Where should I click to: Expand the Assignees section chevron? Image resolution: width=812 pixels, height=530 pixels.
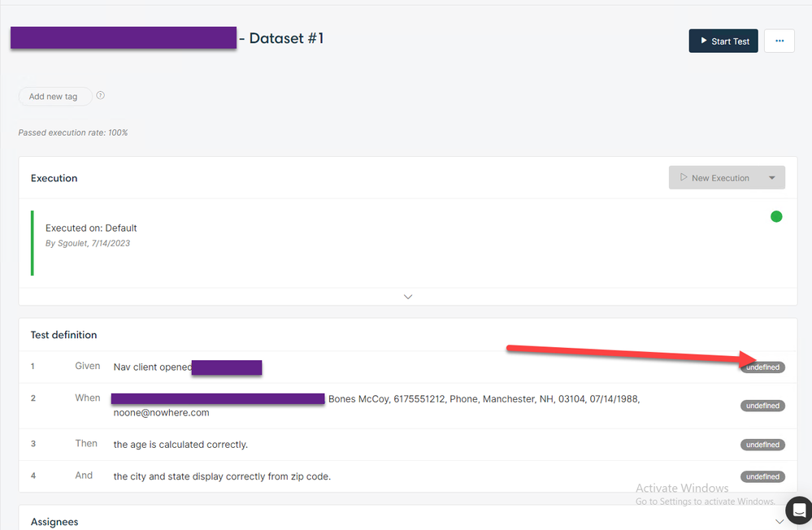(x=779, y=522)
